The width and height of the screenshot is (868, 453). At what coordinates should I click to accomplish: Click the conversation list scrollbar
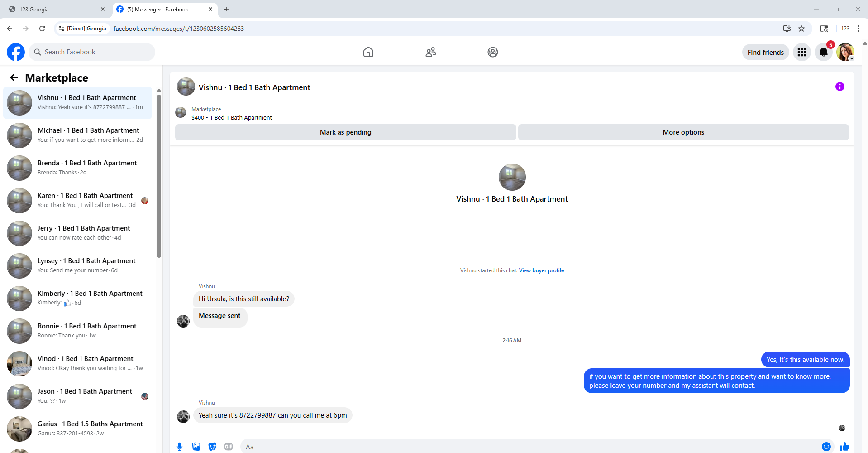159,176
